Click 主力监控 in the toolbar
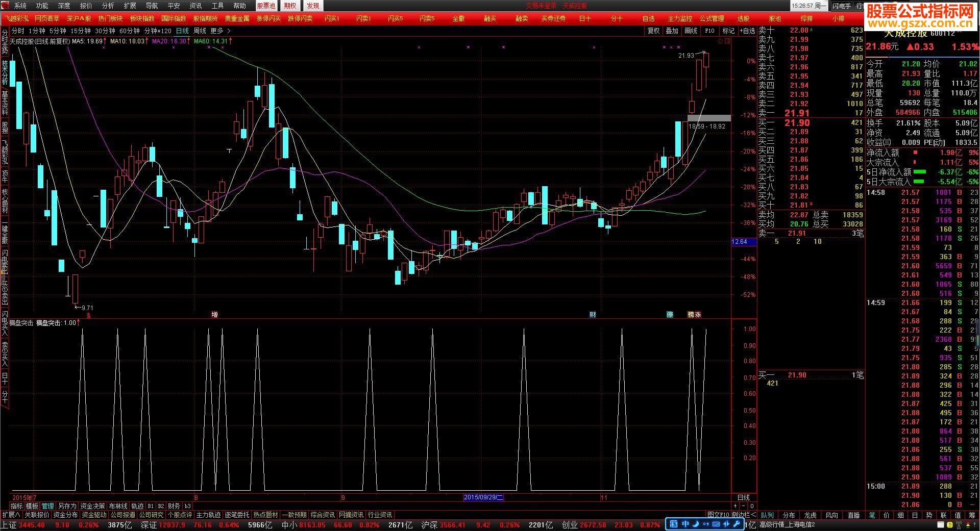The height and width of the screenshot is (531, 980). [680, 18]
